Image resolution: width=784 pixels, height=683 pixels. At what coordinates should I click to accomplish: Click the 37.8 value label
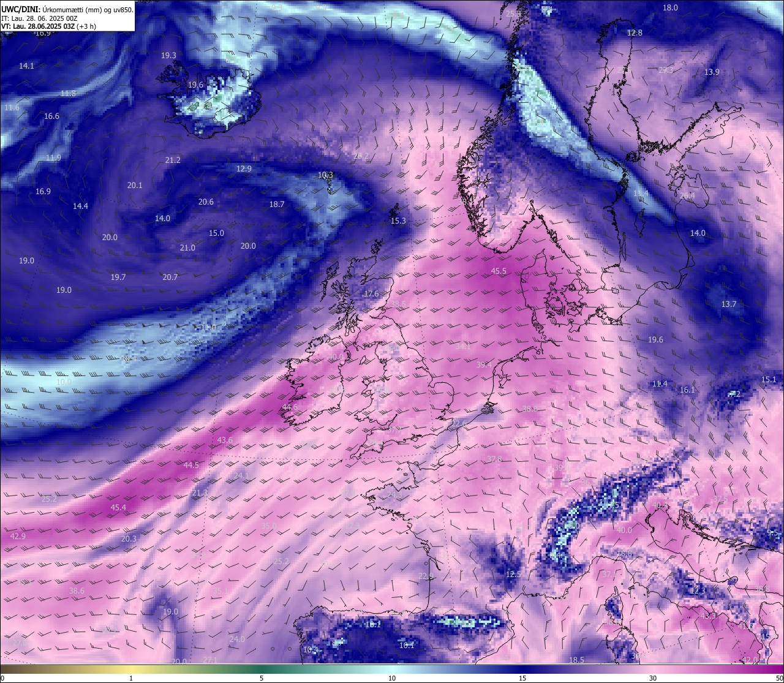494,459
